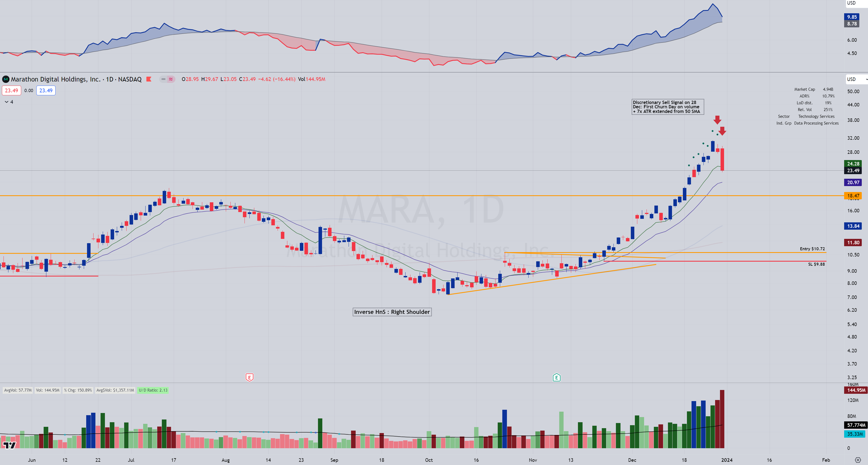
Task: Click the blue 23.49 buy price button
Action: tap(46, 90)
